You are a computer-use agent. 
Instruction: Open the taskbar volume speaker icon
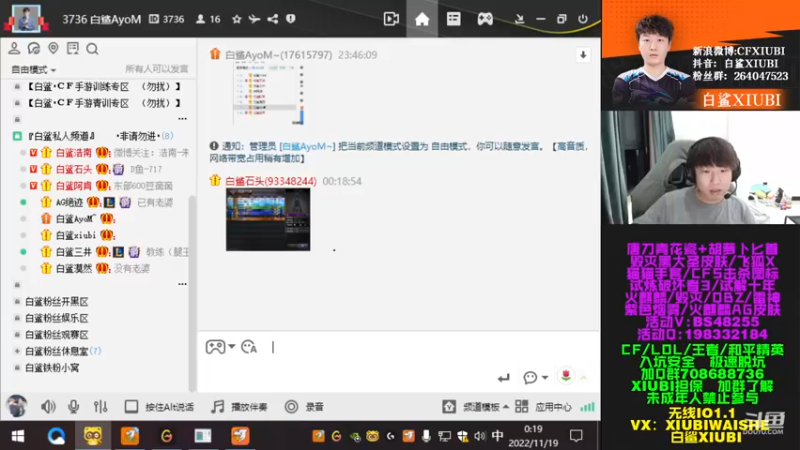coord(480,436)
